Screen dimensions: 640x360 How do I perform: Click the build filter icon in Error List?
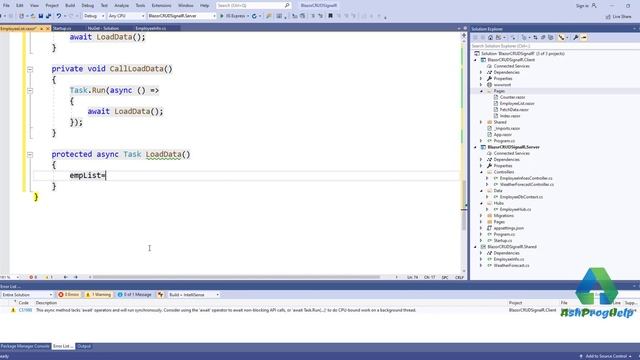(161, 294)
